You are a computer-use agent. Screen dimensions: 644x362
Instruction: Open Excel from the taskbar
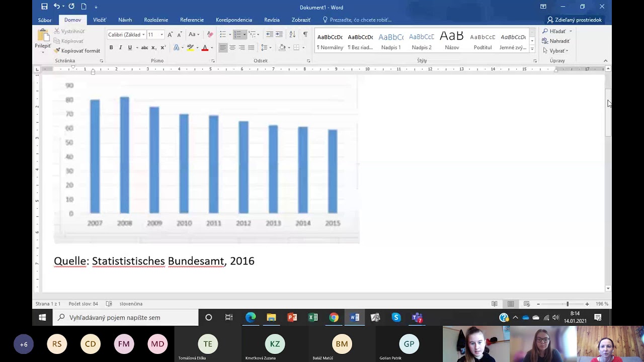click(313, 317)
